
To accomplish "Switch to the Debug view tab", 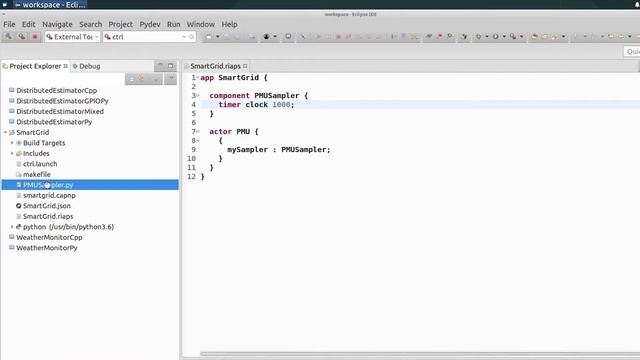I will tap(87, 66).
